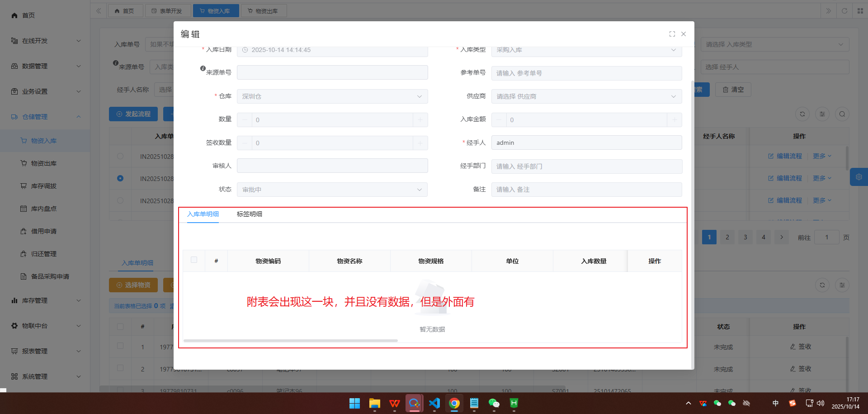Click the horizontal scrollbar under the detail table
The image size is (868, 414).
(290, 341)
